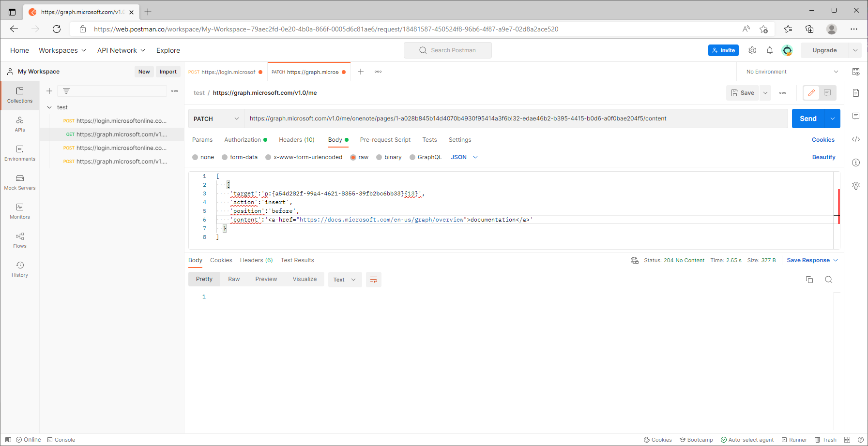Click the collections filter field
This screenshot has height=446, width=868.
(112, 91)
